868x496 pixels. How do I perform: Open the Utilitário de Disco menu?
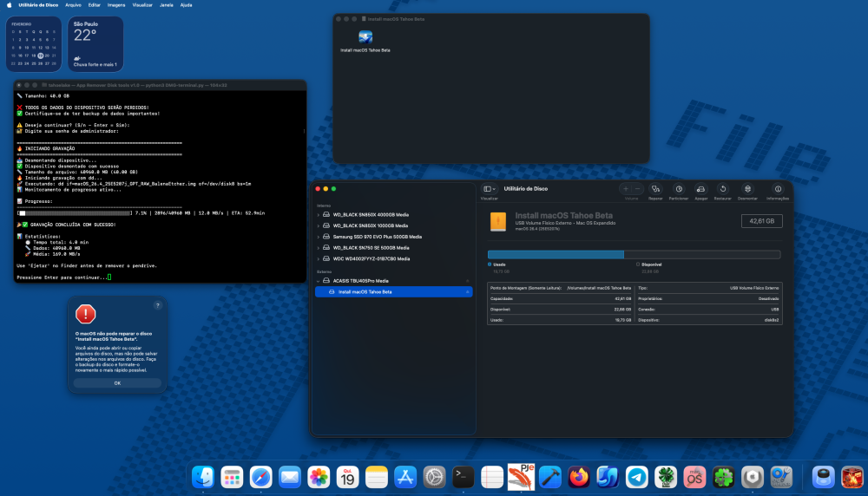click(x=38, y=5)
